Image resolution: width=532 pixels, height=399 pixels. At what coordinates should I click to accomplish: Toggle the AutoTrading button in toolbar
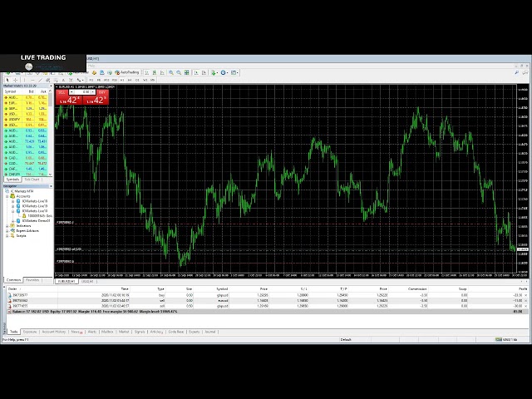[x=128, y=72]
